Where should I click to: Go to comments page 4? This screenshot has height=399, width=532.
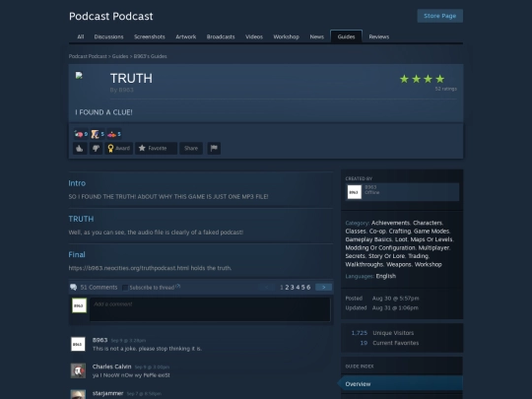pyautogui.click(x=298, y=288)
